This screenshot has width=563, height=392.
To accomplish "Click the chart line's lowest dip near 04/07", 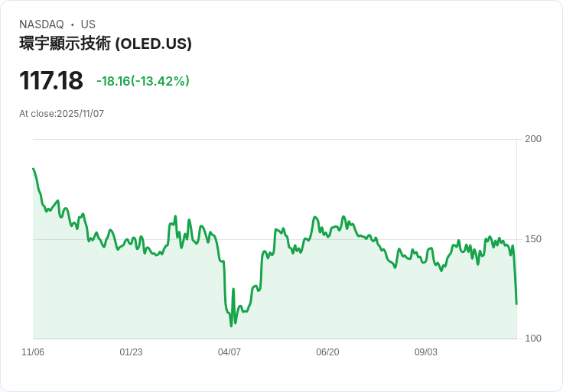I will pyautogui.click(x=231, y=326).
